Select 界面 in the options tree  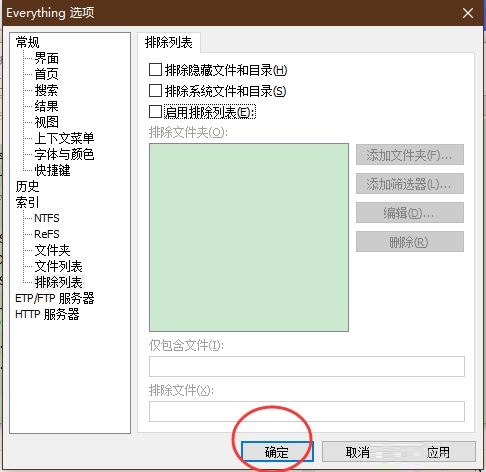click(47, 58)
